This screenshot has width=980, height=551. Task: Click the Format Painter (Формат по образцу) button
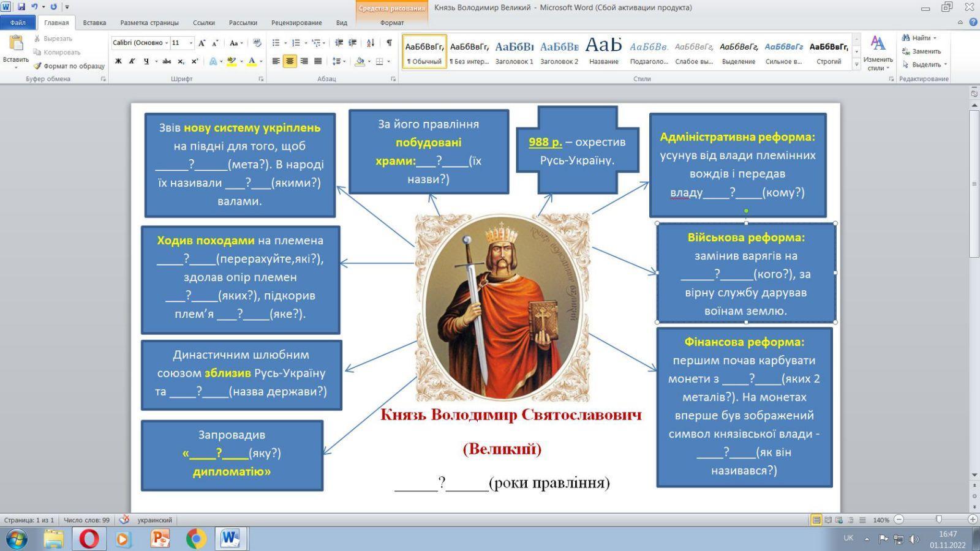pos(69,66)
